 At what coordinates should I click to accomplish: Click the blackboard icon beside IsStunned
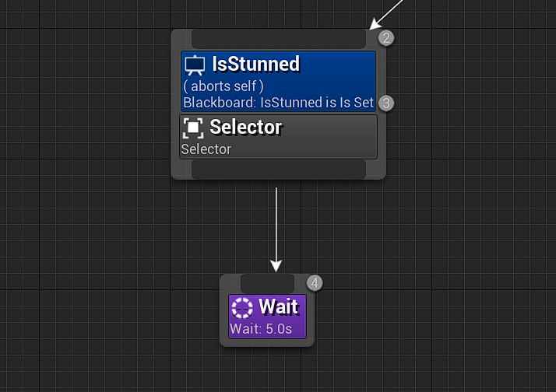195,65
